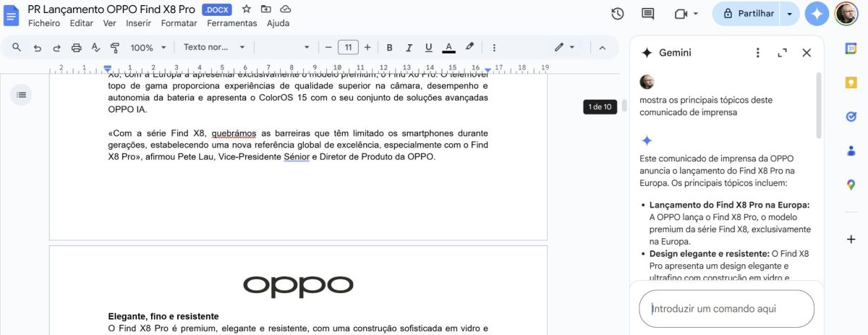The image size is (868, 335).
Task: Open the paragraph style dropdown
Action: (x=213, y=48)
